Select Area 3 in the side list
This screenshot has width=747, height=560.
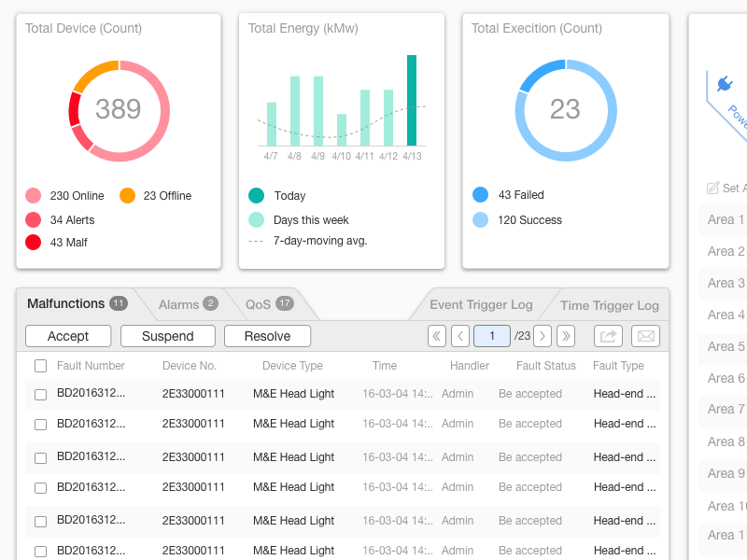pos(726,283)
